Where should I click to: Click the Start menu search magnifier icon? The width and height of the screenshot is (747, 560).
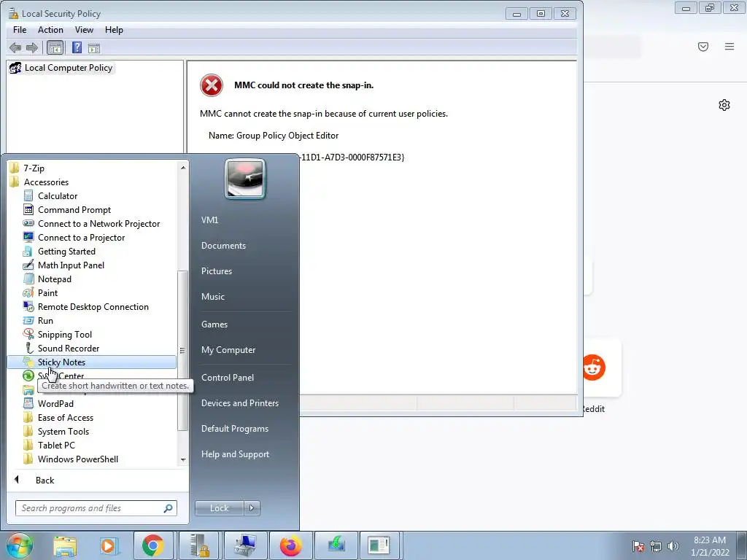tap(169, 508)
